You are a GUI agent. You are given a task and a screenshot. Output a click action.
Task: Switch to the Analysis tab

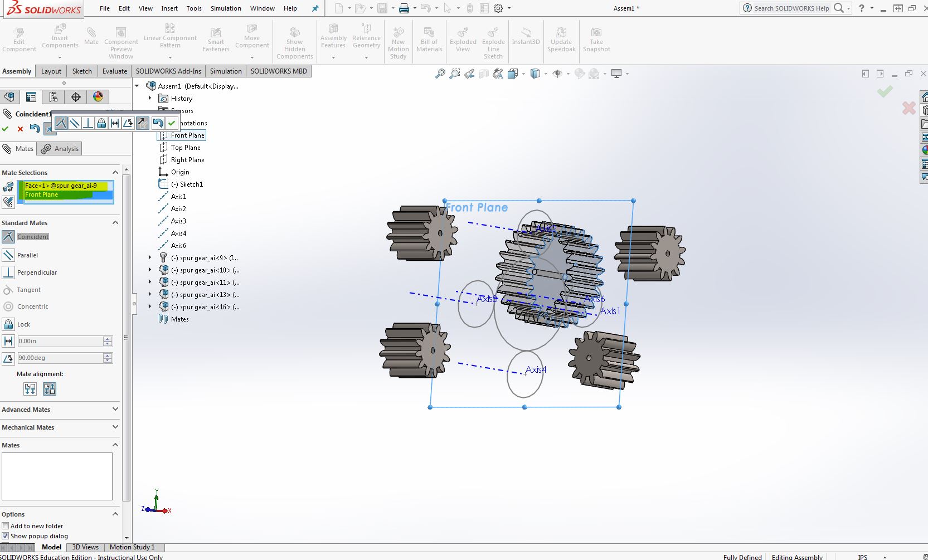point(61,149)
